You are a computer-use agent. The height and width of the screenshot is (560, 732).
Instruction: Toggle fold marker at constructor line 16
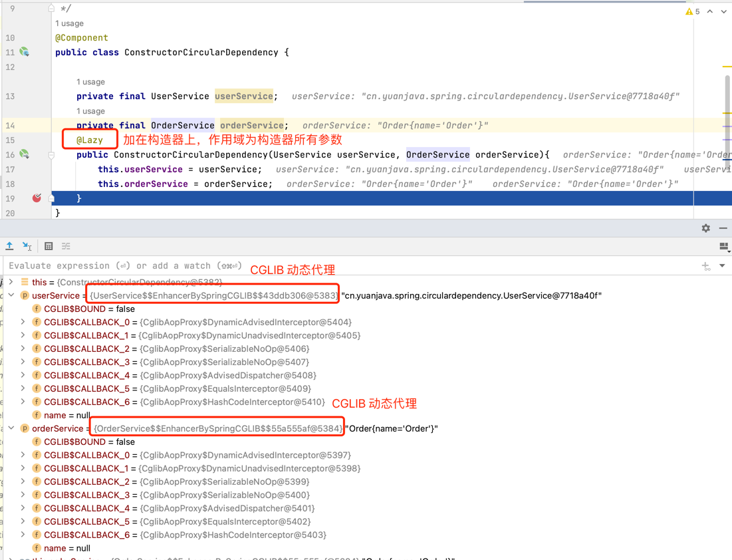pyautogui.click(x=51, y=155)
